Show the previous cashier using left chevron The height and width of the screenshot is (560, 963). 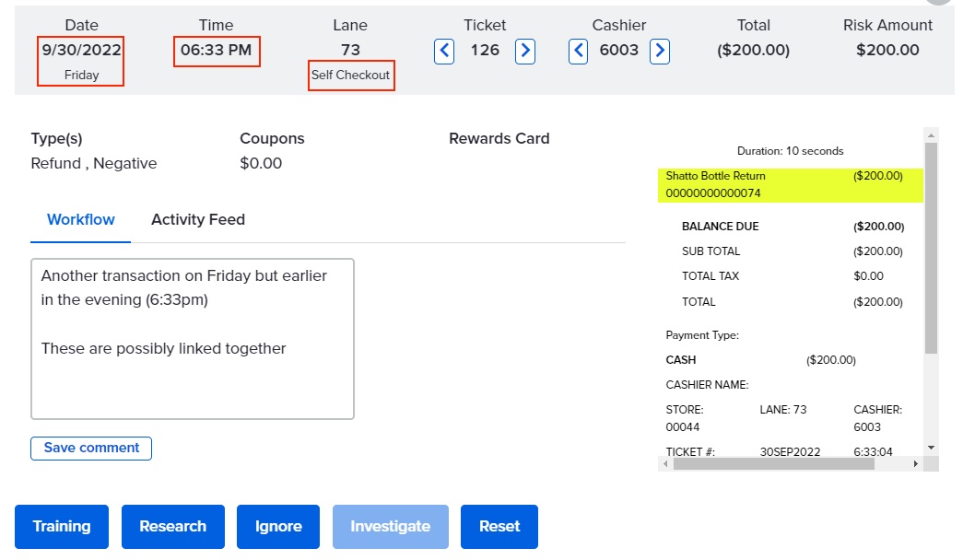pos(578,51)
